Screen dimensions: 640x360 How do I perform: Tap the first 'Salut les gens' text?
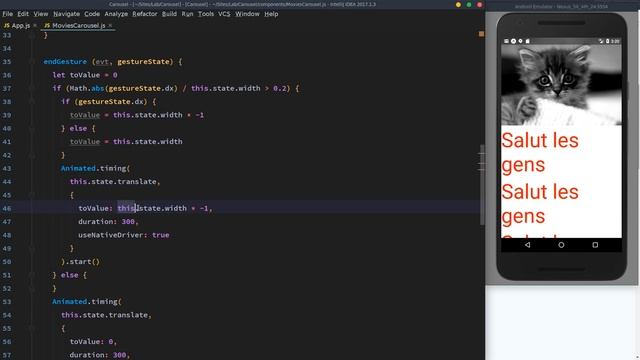click(540, 152)
